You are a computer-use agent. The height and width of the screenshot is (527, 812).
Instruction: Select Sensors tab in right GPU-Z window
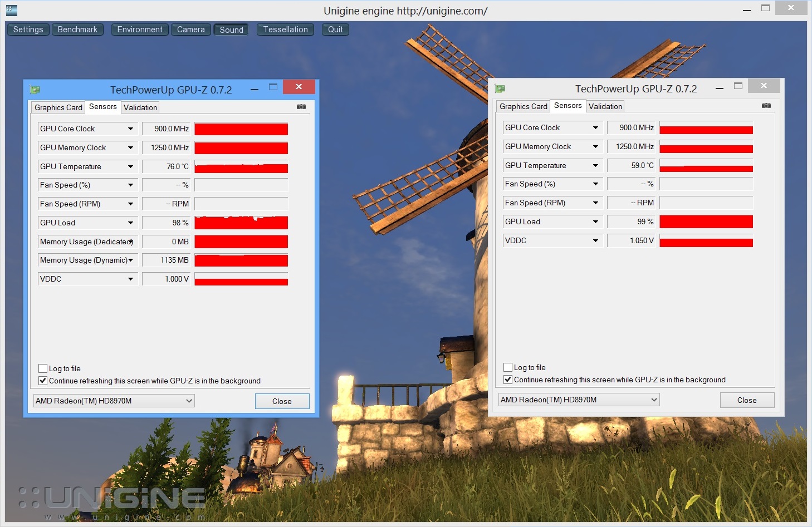coord(568,105)
